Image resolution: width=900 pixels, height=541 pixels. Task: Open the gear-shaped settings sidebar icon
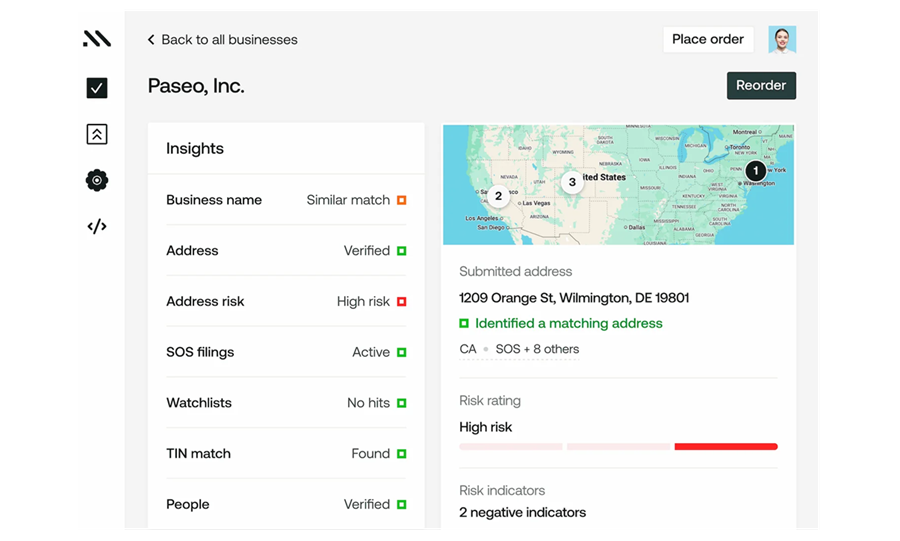click(x=97, y=180)
